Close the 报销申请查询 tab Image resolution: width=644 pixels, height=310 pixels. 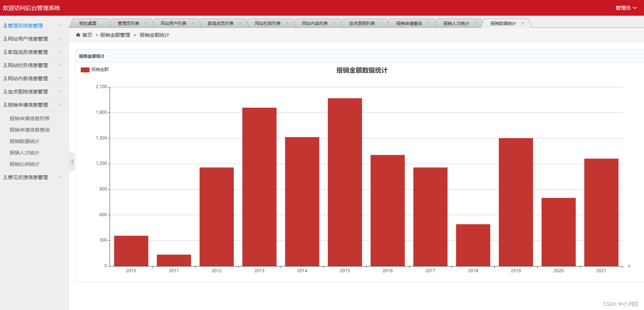[x=428, y=24]
